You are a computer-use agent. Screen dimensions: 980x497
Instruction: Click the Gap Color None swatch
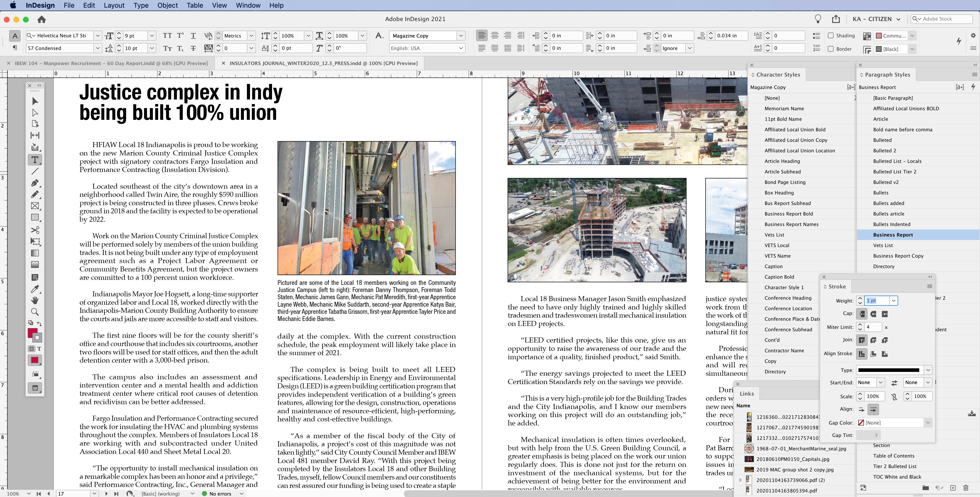[x=861, y=423]
